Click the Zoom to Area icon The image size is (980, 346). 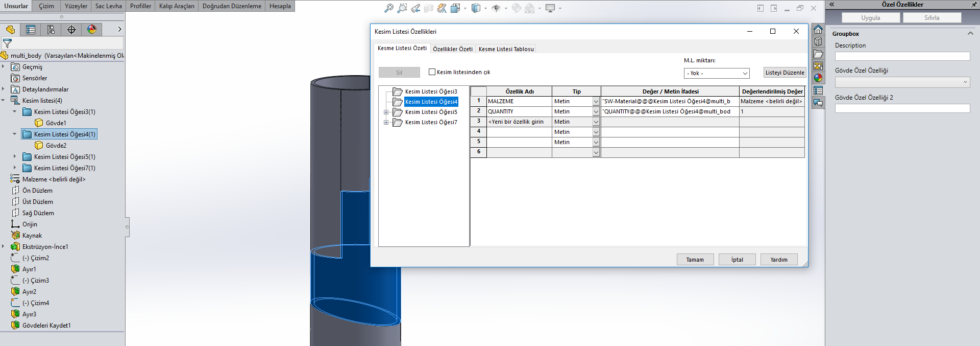click(402, 8)
